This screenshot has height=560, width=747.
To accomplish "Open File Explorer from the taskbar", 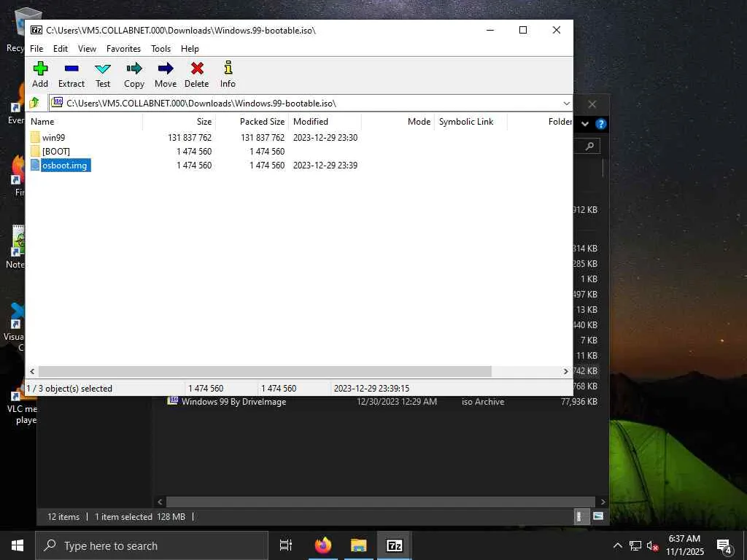I will coord(359,545).
